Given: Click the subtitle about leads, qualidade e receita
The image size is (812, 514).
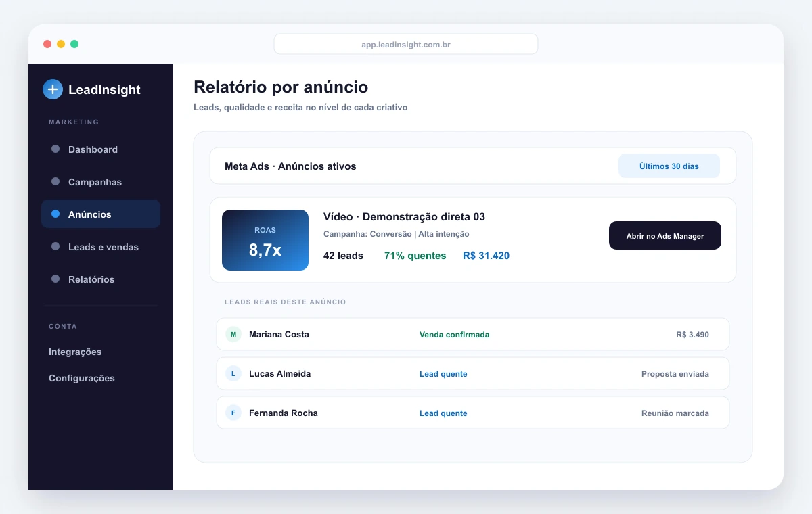Looking at the screenshot, I should 300,108.
